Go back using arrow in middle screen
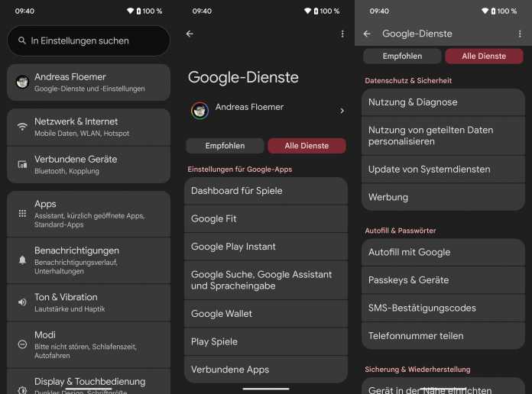 pos(190,34)
